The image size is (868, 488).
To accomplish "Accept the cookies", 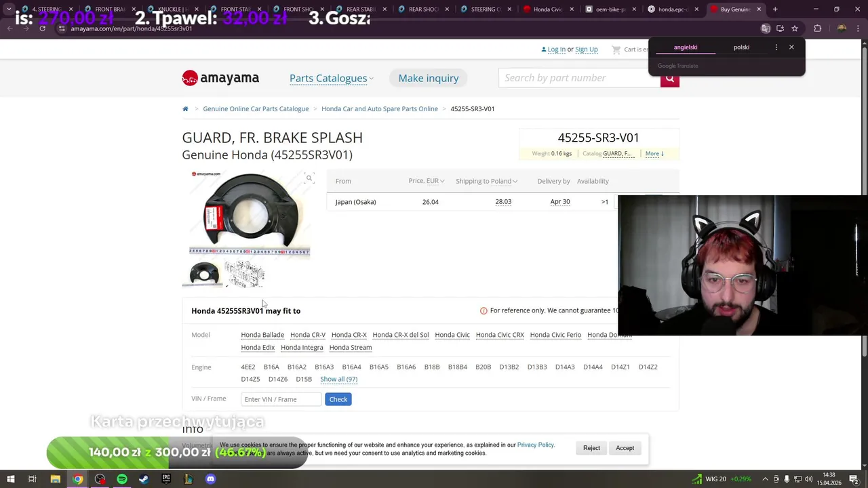I will (625, 448).
